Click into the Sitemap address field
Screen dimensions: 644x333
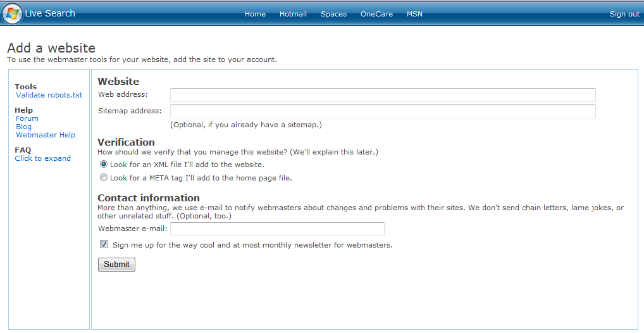point(383,111)
